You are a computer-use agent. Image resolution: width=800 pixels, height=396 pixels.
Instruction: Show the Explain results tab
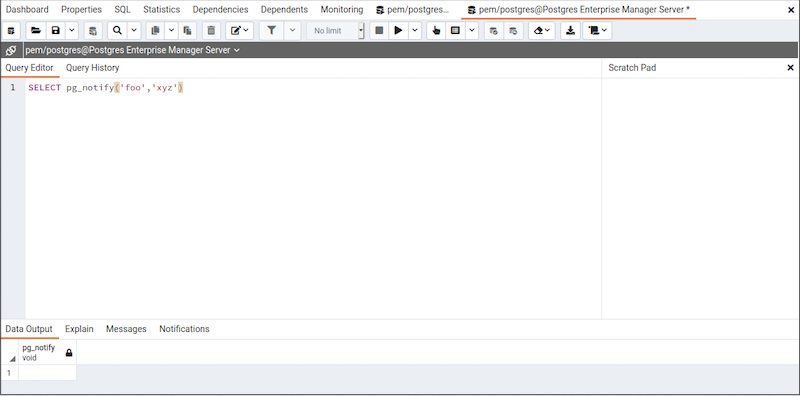click(x=79, y=329)
